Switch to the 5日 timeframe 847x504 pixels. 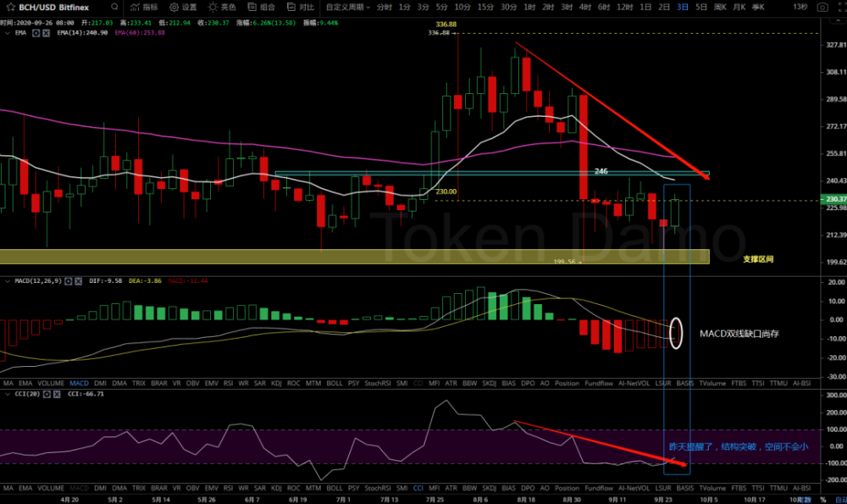(701, 7)
